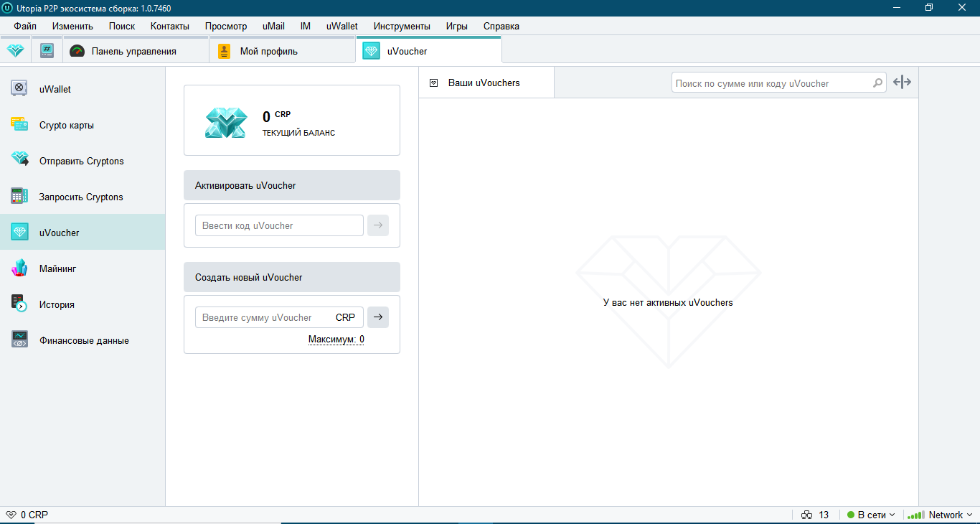The image size is (980, 524).
Task: Click the Мой профиль avatar icon
Action: (x=224, y=51)
